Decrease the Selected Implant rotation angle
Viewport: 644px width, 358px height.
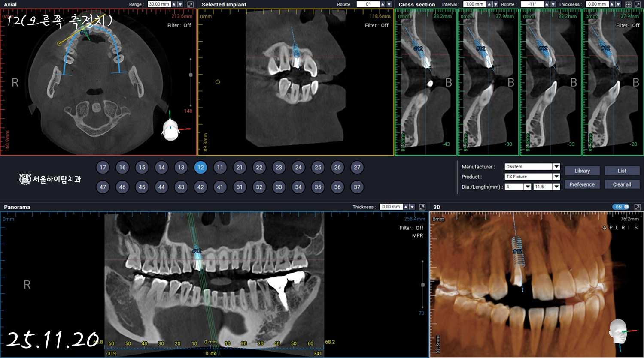pos(389,4)
